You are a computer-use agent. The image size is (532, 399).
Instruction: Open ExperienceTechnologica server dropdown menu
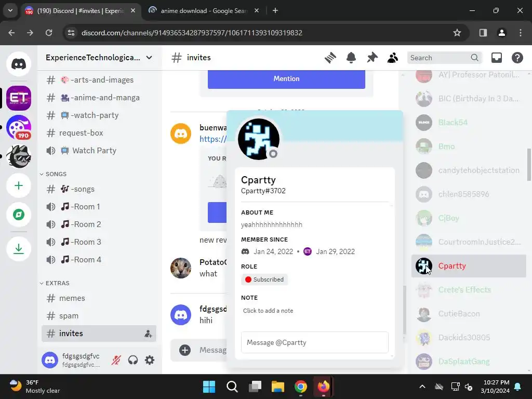pos(99,58)
